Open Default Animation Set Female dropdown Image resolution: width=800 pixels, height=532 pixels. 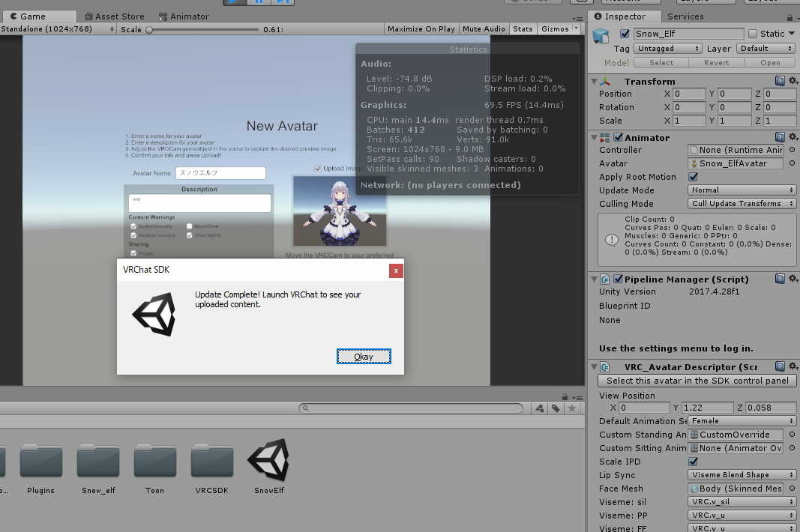point(742,421)
